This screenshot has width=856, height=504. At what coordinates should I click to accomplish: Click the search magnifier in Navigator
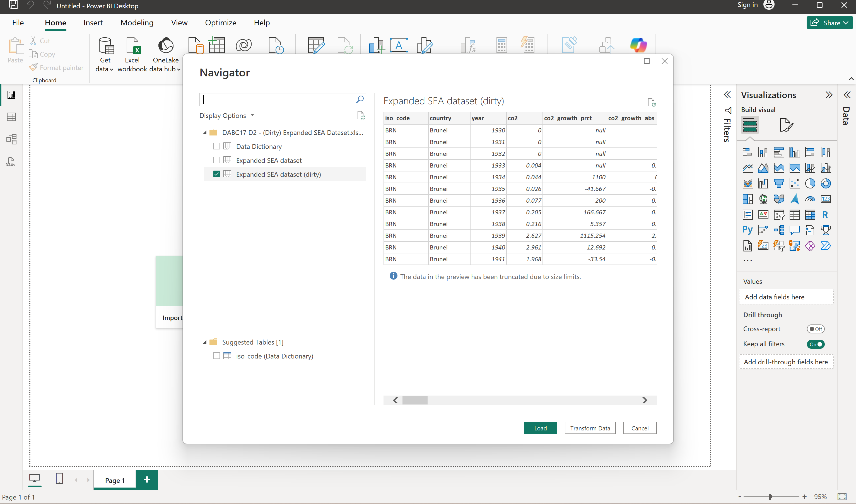(x=360, y=99)
